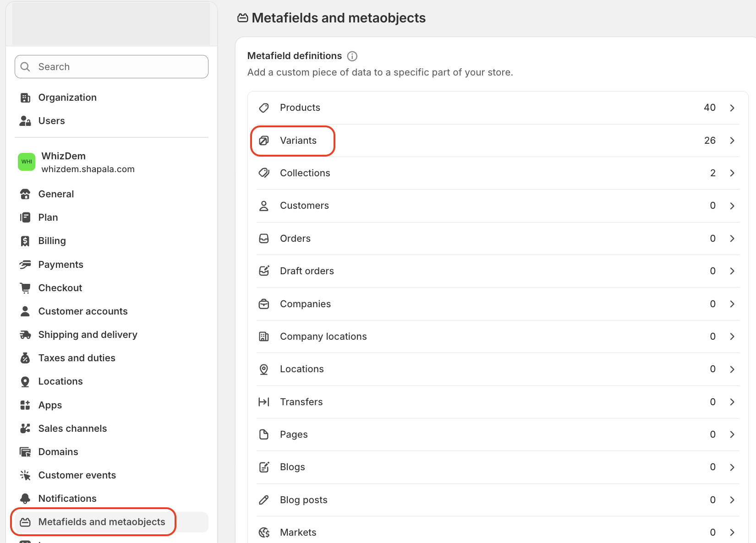Click the Draft orders icon
756x543 pixels.
[x=264, y=271]
